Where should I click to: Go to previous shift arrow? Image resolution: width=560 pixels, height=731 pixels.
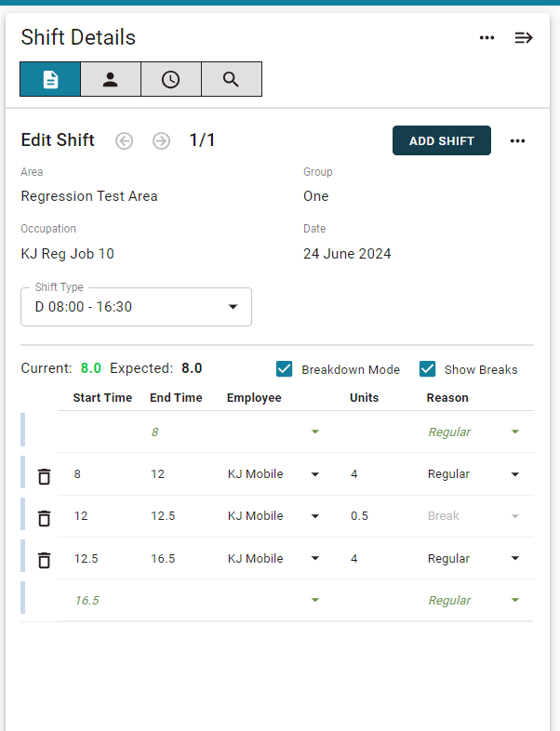coord(124,140)
